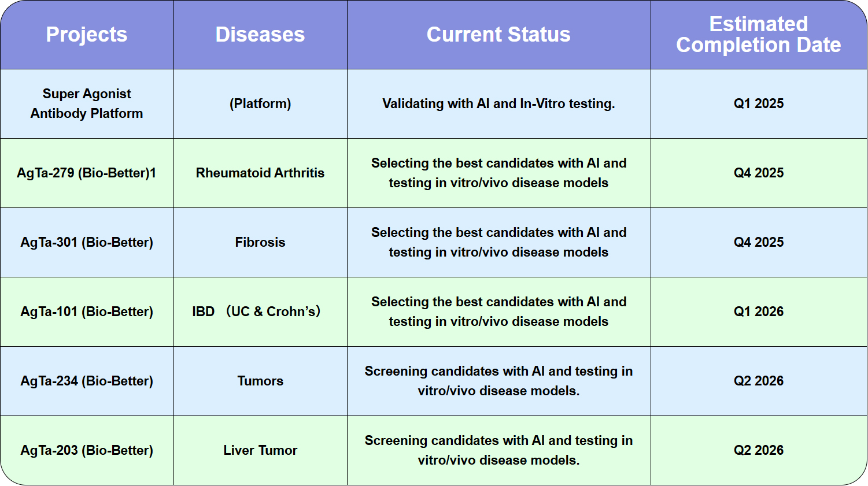The width and height of the screenshot is (868, 486).
Task: Click the AgTa-203 (Bio-Better) project cell
Action: [x=87, y=450]
